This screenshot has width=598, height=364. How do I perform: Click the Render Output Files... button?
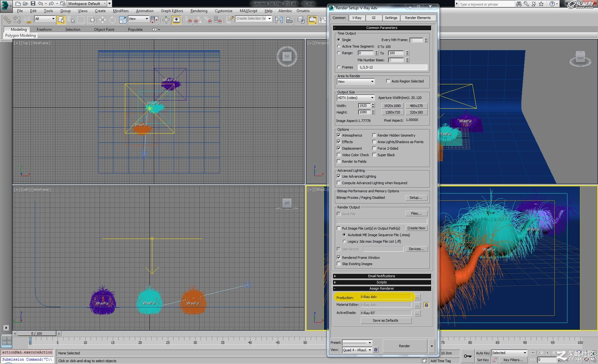416,213
